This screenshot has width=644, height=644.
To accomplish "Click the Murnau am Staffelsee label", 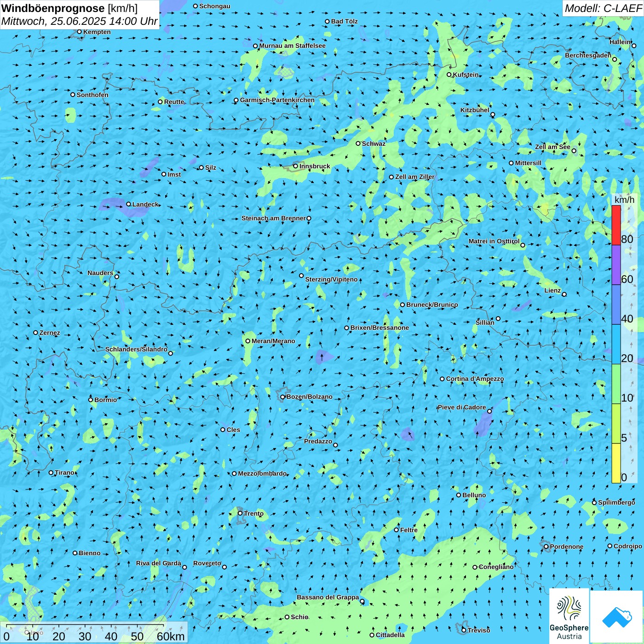I will [x=292, y=46].
